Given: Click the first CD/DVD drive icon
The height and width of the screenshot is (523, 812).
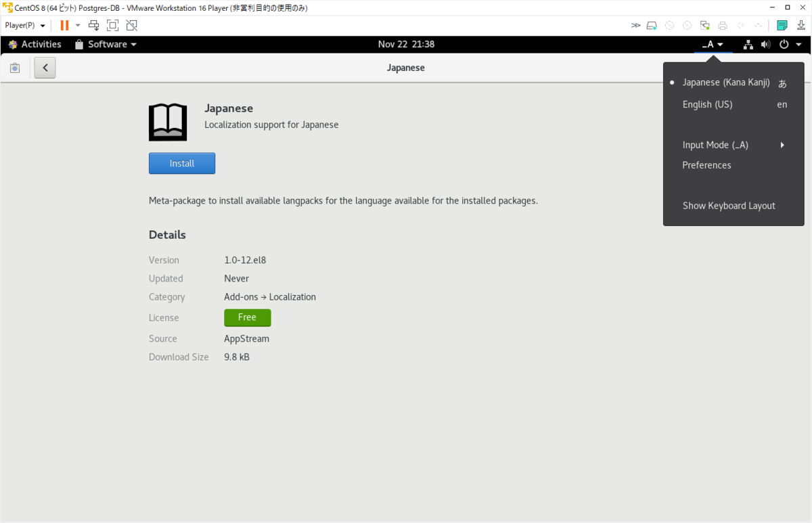Looking at the screenshot, I should point(669,25).
